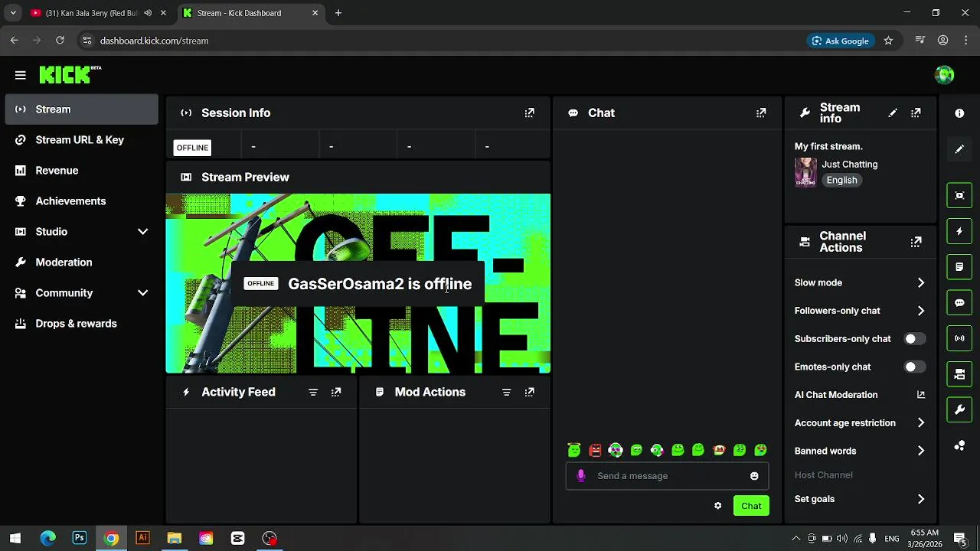Click the three-dots icon at rail bottom
This screenshot has height=551, width=980.
tap(959, 445)
